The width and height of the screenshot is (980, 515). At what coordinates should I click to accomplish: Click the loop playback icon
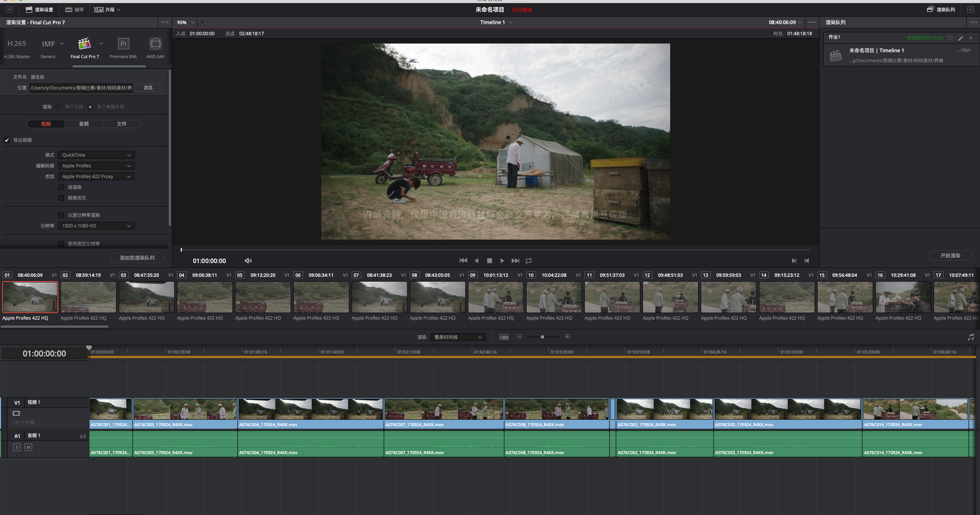click(528, 261)
